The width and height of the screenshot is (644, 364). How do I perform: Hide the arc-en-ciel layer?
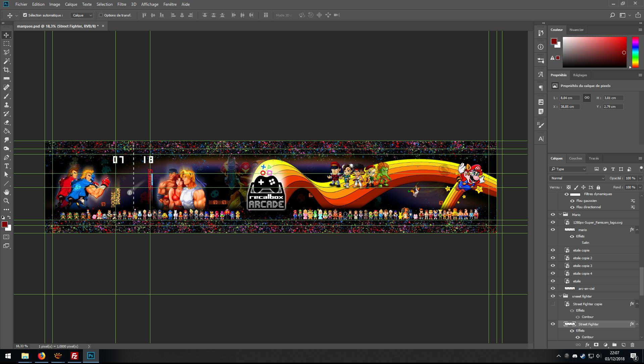click(x=553, y=288)
